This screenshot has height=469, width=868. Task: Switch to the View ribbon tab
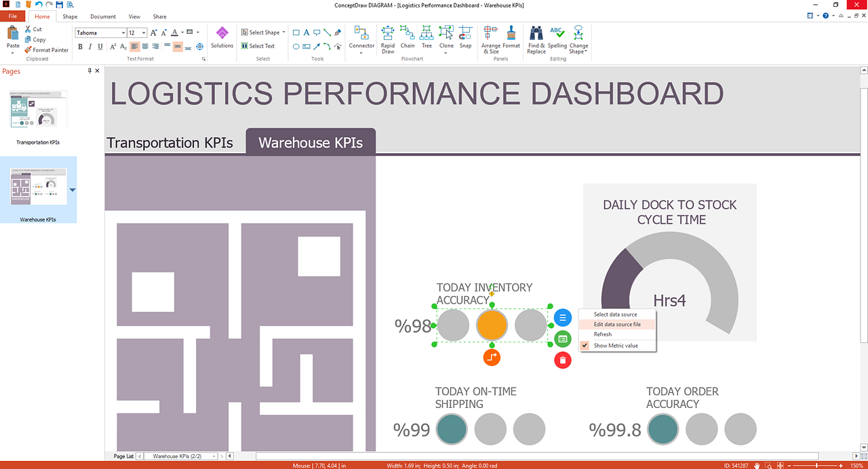click(x=134, y=16)
